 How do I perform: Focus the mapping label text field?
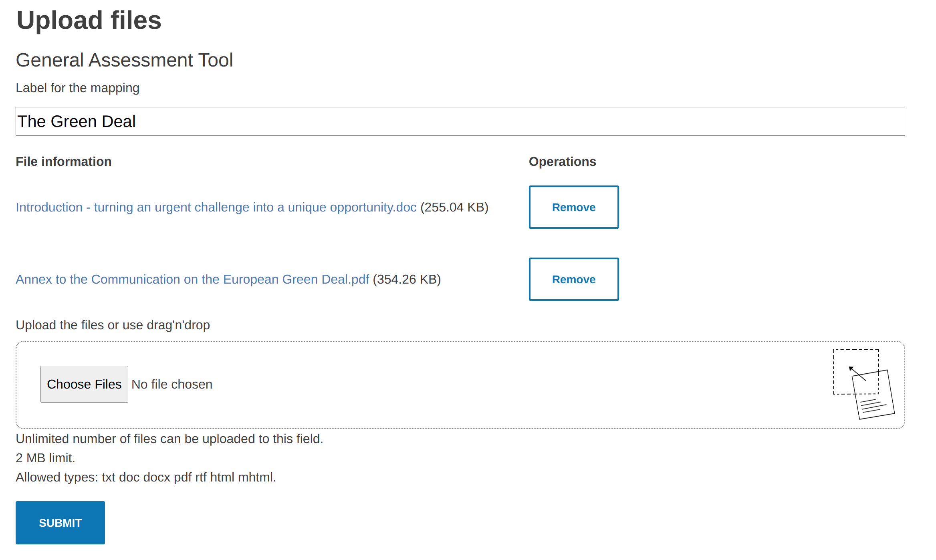click(460, 121)
